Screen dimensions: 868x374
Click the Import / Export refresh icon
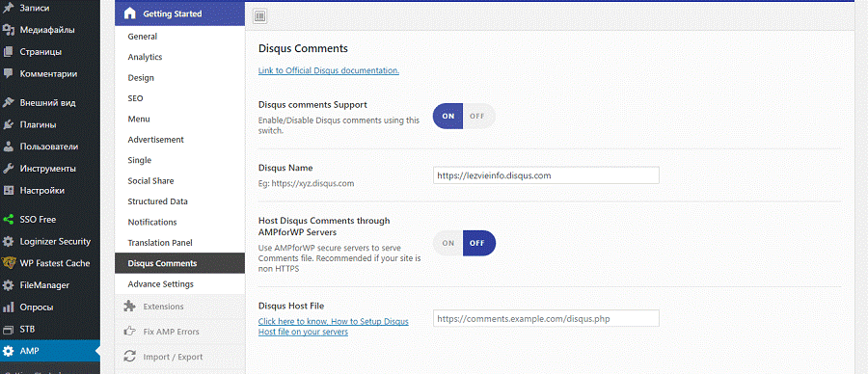[129, 357]
